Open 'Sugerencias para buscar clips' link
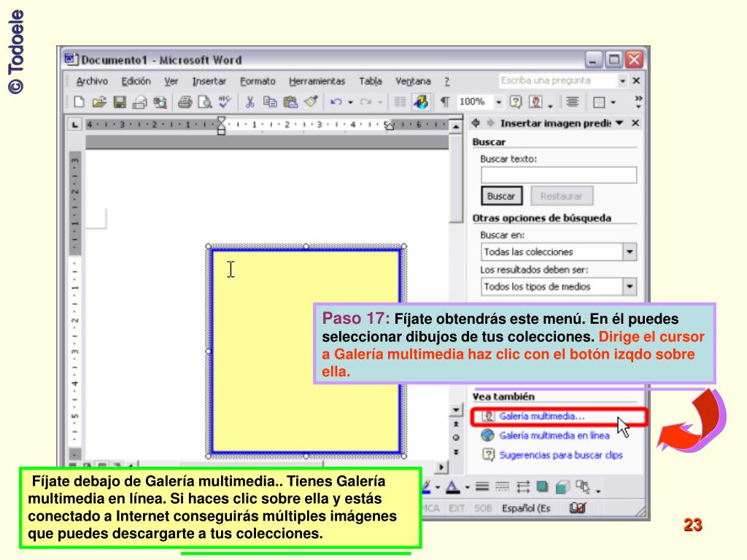747x560 pixels. (561, 455)
